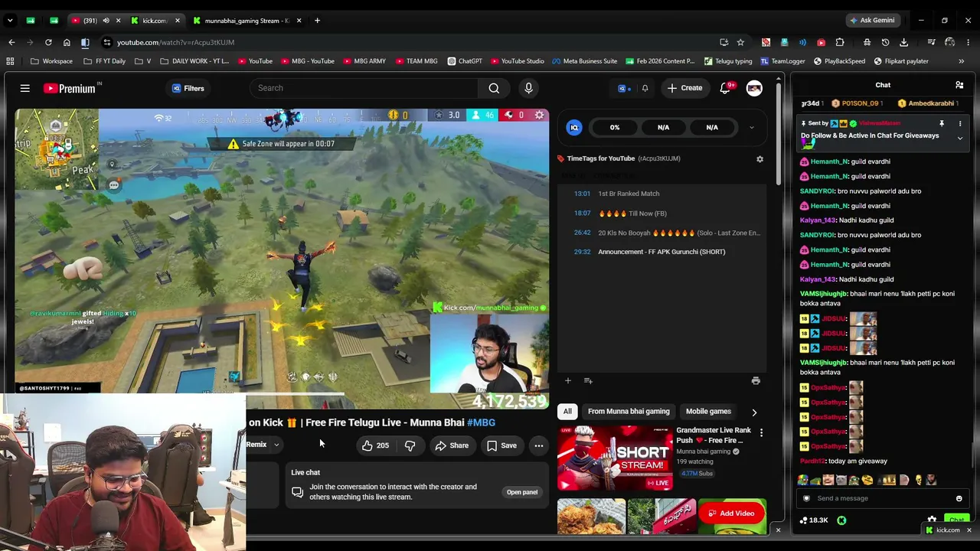Image resolution: width=980 pixels, height=551 pixels.
Task: Open TimeTags for YouTube settings gear
Action: [x=759, y=159]
